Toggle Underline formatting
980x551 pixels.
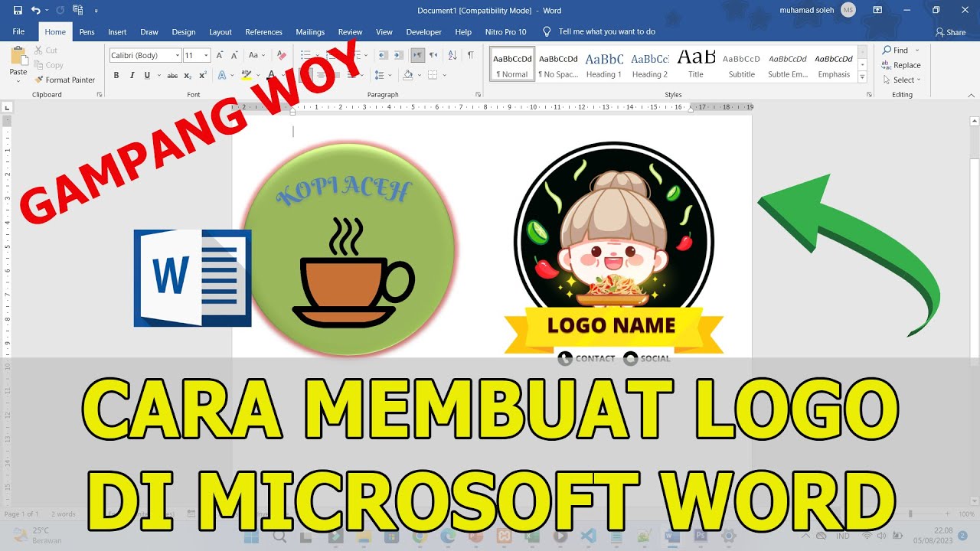[147, 75]
